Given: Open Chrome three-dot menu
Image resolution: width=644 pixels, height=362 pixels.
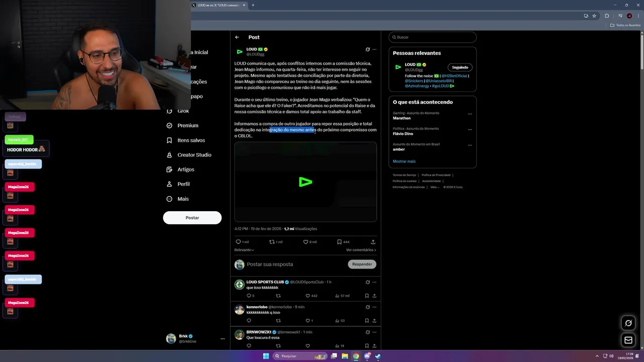Looking at the screenshot, I should (x=638, y=16).
